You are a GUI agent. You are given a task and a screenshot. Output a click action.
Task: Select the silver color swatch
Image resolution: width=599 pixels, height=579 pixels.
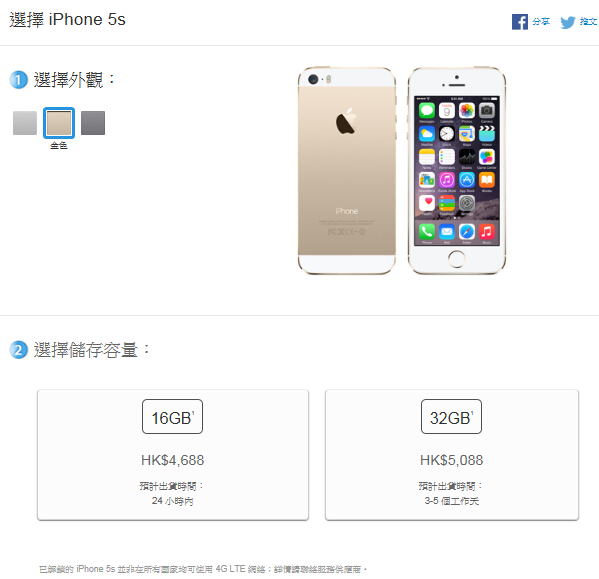click(x=25, y=123)
